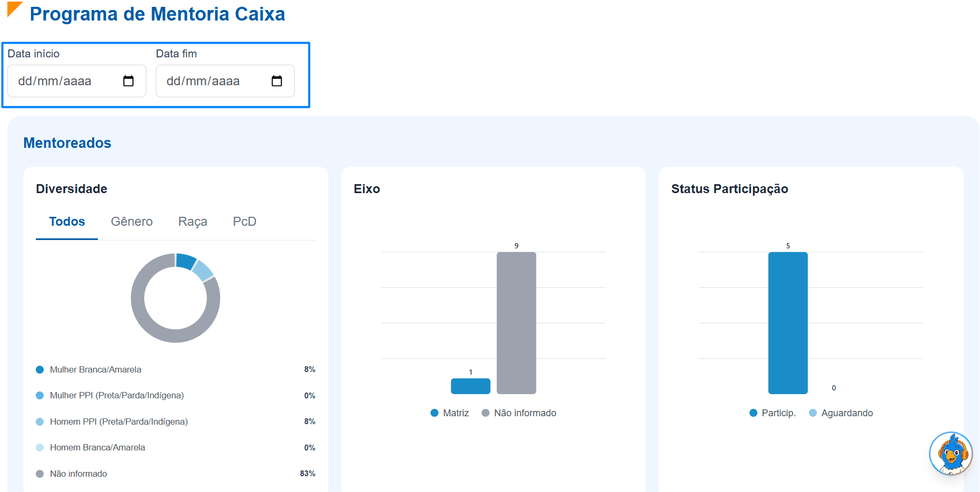This screenshot has width=980, height=492.
Task: Click Mulher PPI (Preta/Parda/Indígena) legend entry
Action: 109,395
